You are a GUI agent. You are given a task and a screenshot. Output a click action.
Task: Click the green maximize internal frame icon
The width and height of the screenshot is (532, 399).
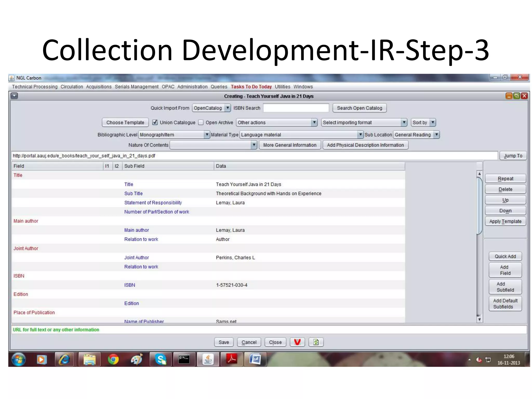tap(517, 96)
